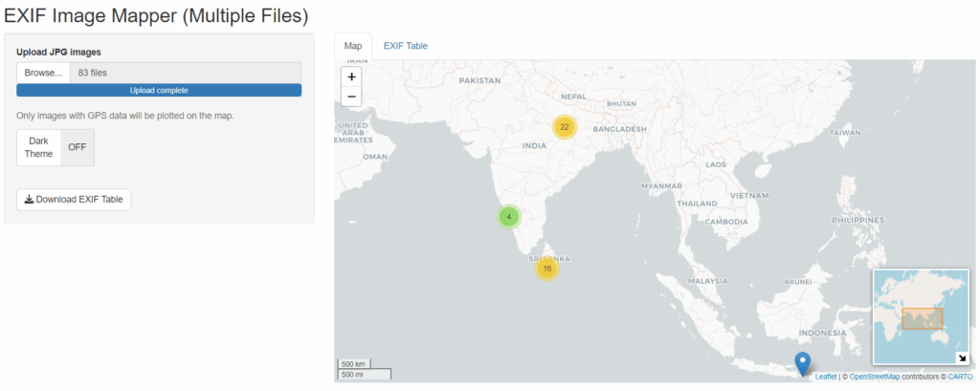
Task: Zoom out on the map
Action: (x=351, y=97)
